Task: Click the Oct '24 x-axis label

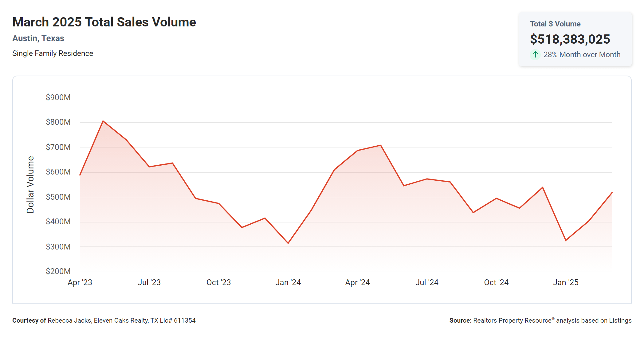Action: (496, 282)
